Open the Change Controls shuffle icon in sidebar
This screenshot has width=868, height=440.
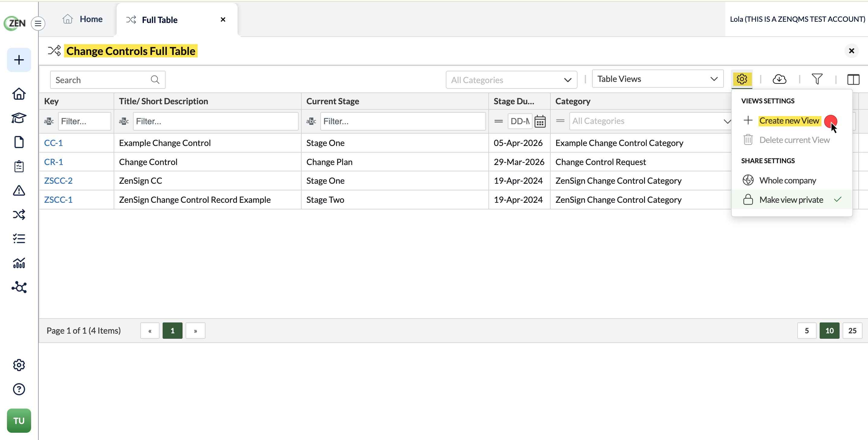(x=19, y=215)
